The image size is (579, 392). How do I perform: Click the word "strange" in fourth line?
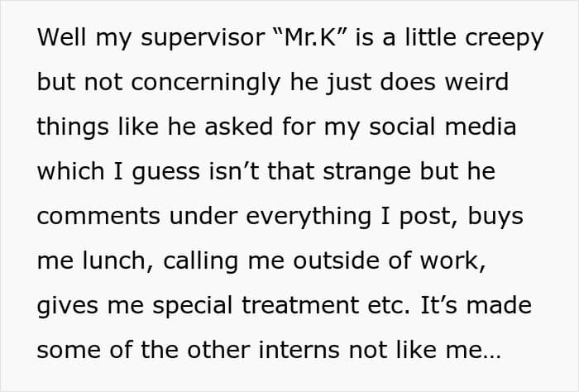click(x=366, y=172)
